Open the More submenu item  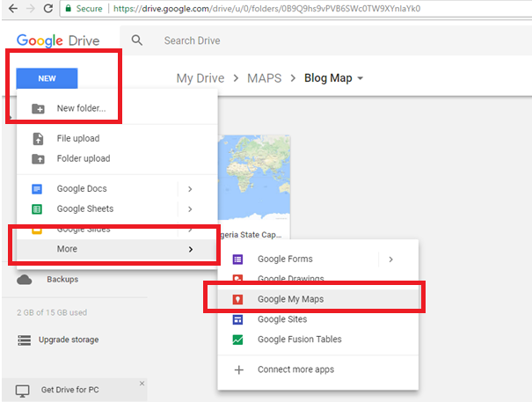(x=117, y=249)
